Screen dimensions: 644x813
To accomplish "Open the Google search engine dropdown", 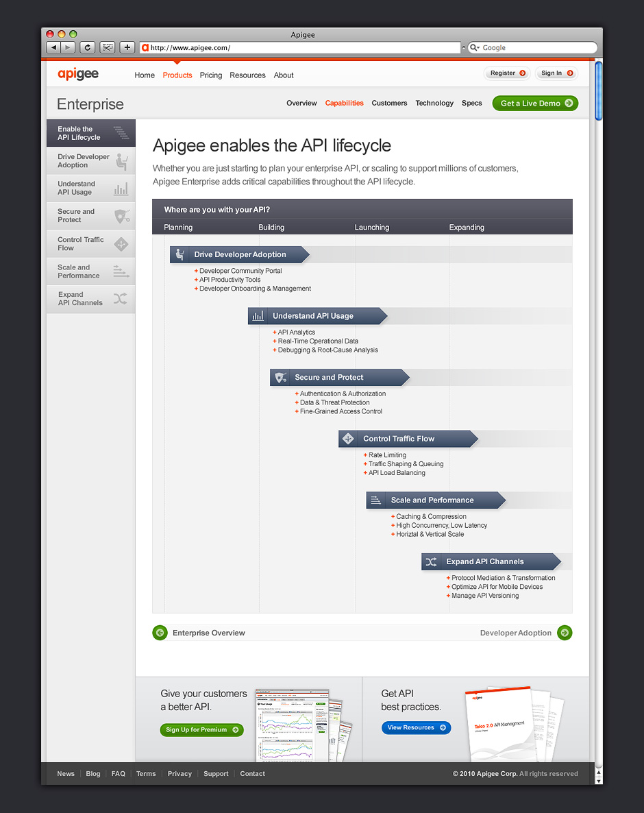I will click(473, 48).
